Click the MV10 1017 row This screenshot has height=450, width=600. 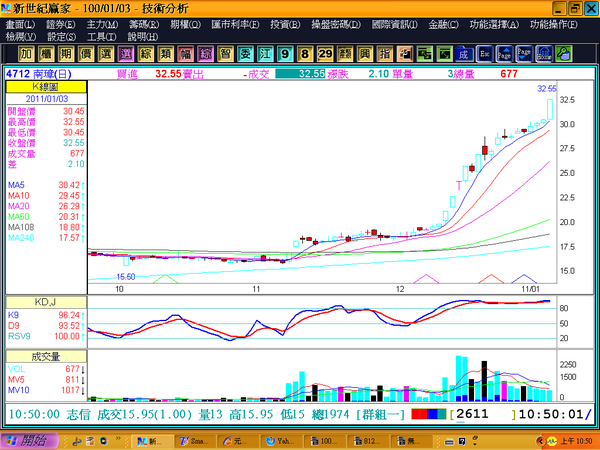[x=46, y=390]
